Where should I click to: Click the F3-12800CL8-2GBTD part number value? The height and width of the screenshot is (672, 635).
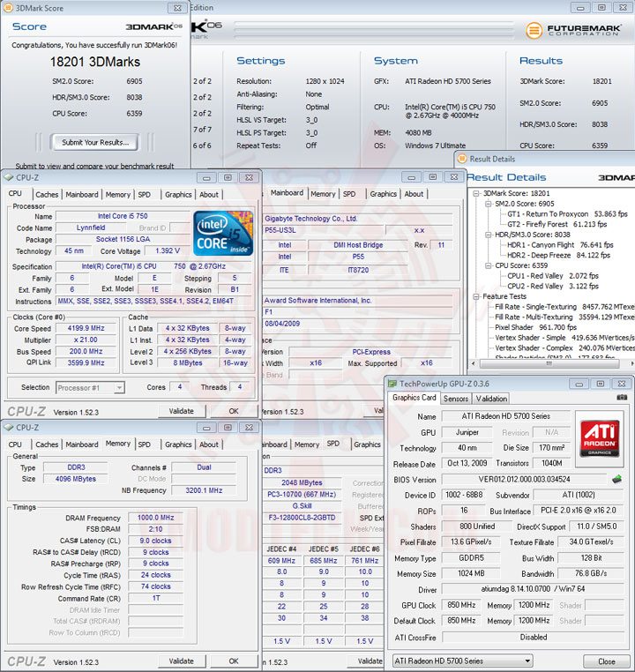click(x=302, y=518)
